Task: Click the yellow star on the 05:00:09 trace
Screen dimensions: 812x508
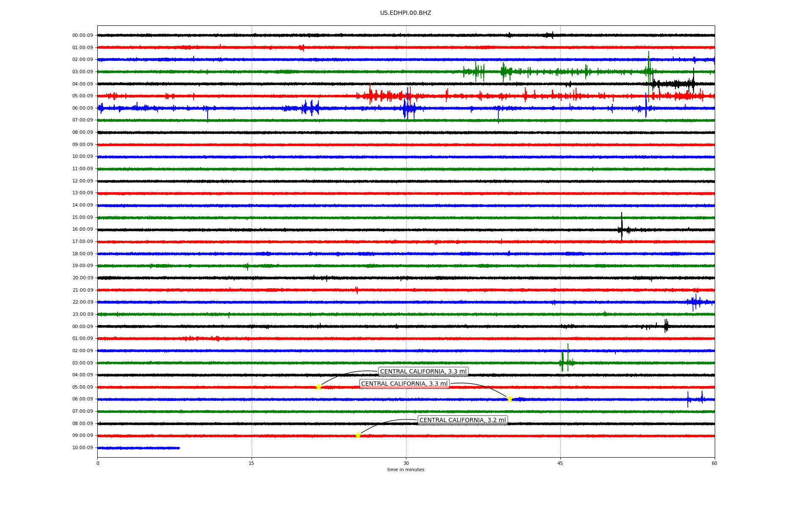Action: [x=318, y=387]
